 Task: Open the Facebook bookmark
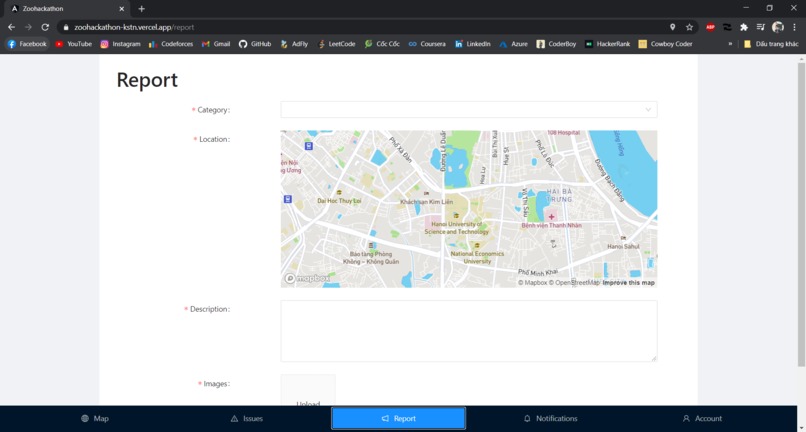coord(27,44)
